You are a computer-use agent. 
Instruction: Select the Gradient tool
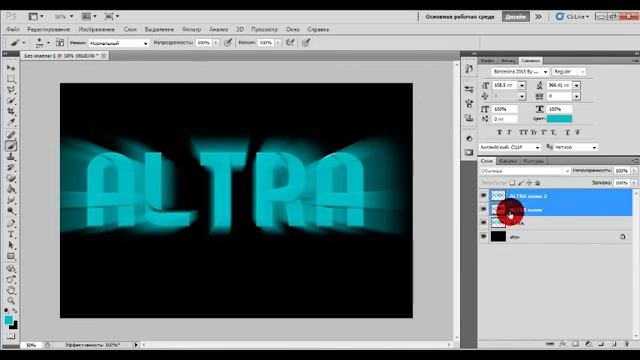point(11,189)
